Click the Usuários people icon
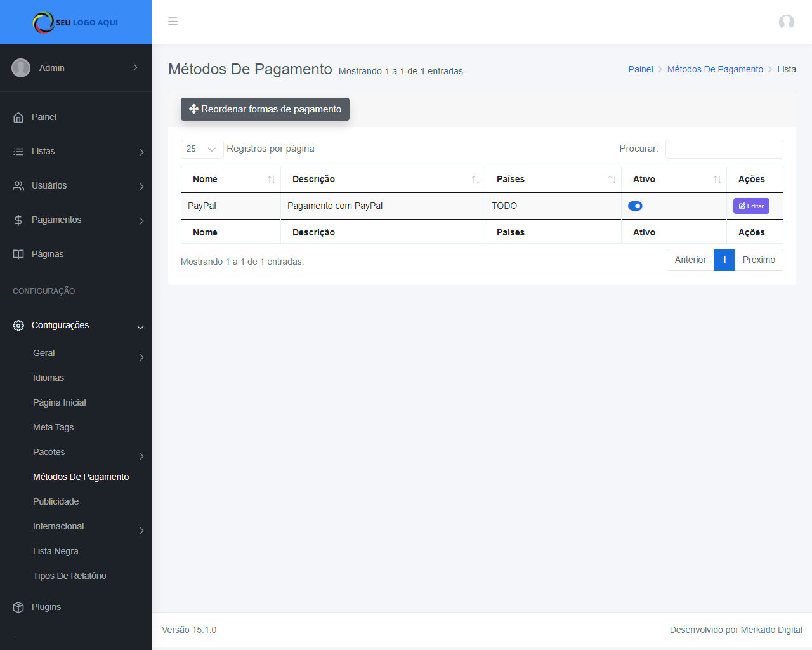The width and height of the screenshot is (812, 650). click(x=18, y=186)
